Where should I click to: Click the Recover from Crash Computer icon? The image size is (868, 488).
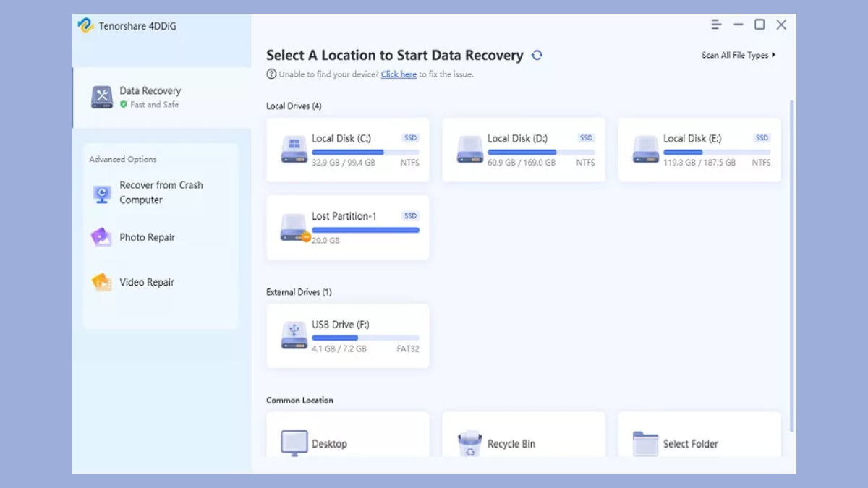tap(102, 193)
